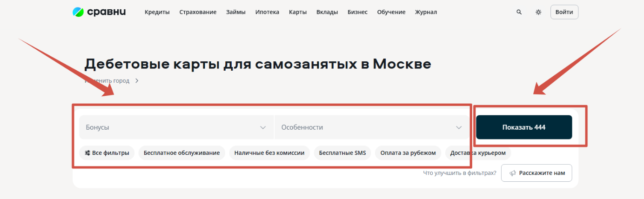This screenshot has width=644, height=199.
Task: Switch theme with the sun icon
Action: pyautogui.click(x=538, y=12)
